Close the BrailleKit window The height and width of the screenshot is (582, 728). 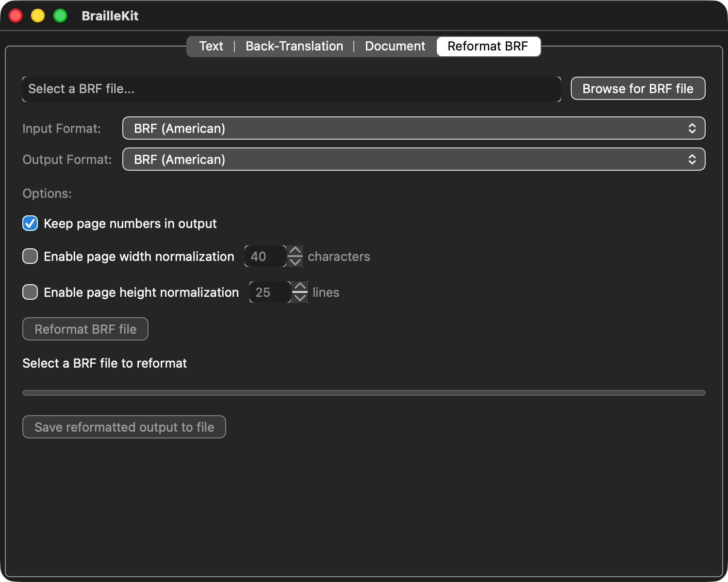point(16,16)
